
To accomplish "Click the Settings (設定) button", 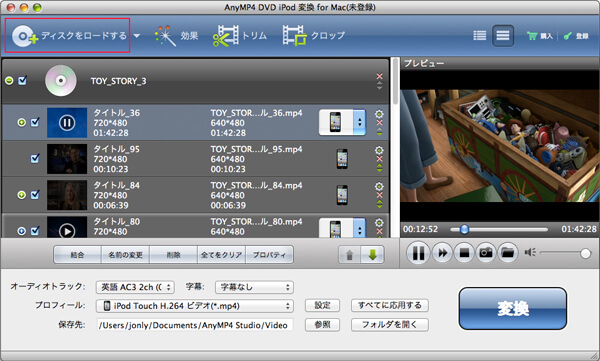I will coord(322,305).
